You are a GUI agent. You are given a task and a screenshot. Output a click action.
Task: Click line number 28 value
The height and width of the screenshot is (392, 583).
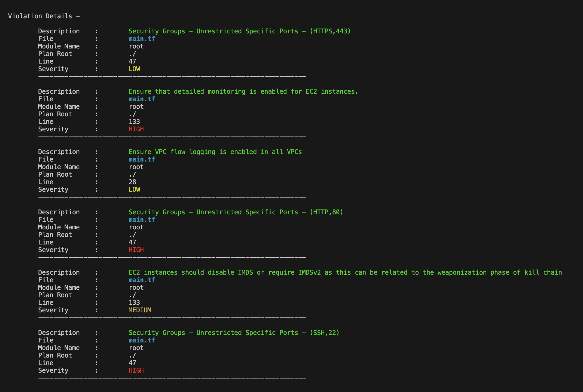[x=132, y=182]
